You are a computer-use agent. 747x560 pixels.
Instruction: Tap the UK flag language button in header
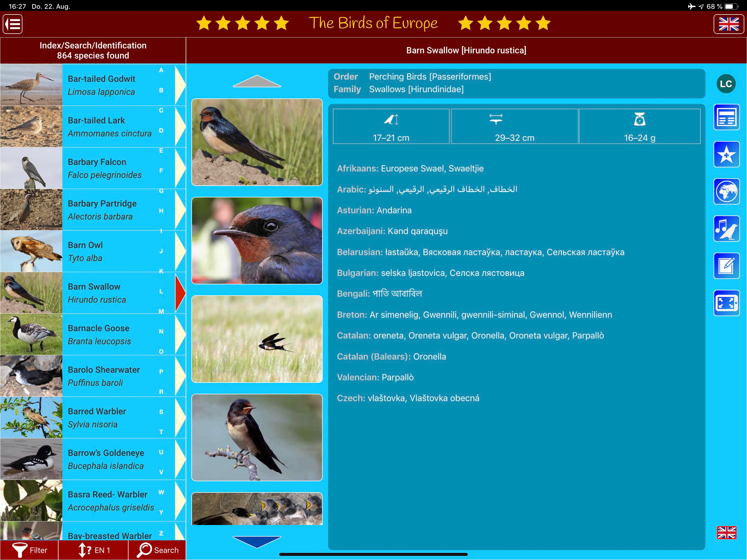(728, 24)
